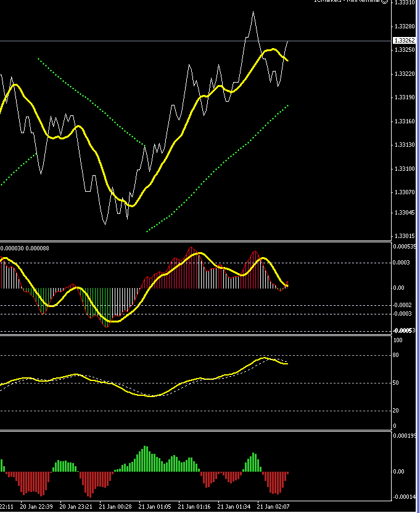This screenshot has width=420, height=513.
Task: Click price axis value 1.33160
Action: tap(405, 121)
